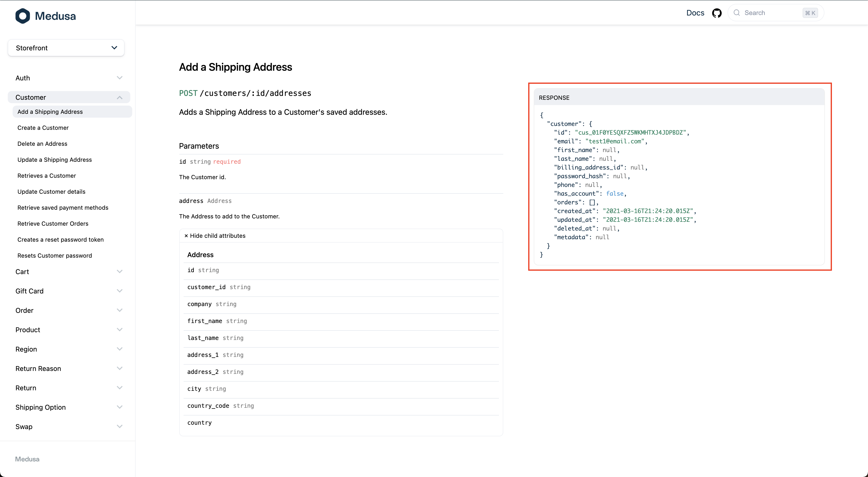Hide child attributes using the x toggle
The width and height of the screenshot is (868, 477).
point(215,235)
